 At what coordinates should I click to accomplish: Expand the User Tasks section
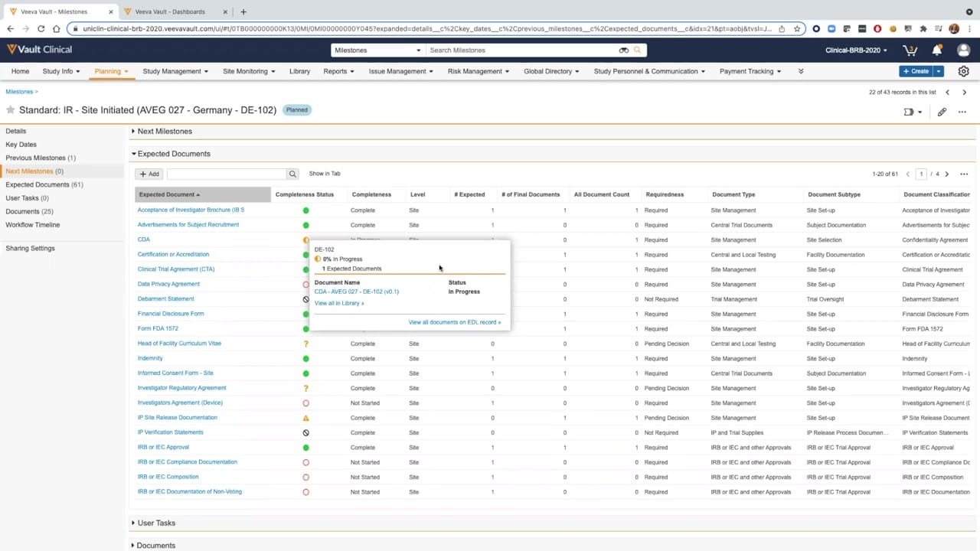(133, 523)
